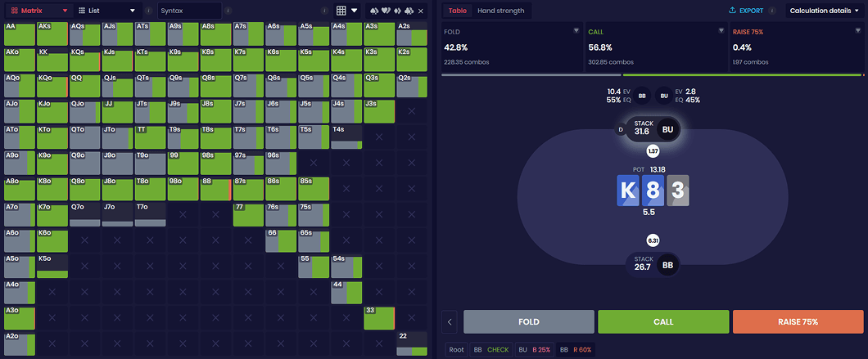Select the AA hand cell in matrix
The image size is (868, 359).
tap(20, 34)
